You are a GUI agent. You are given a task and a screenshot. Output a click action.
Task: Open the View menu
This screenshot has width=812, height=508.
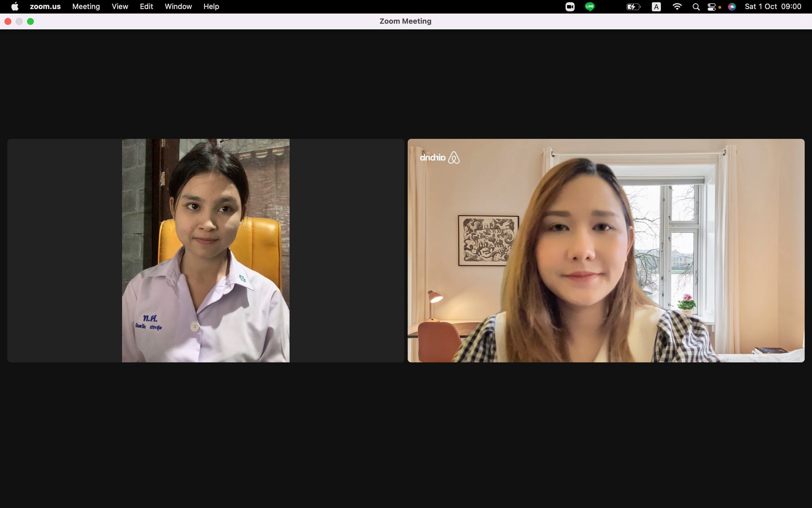pyautogui.click(x=120, y=7)
